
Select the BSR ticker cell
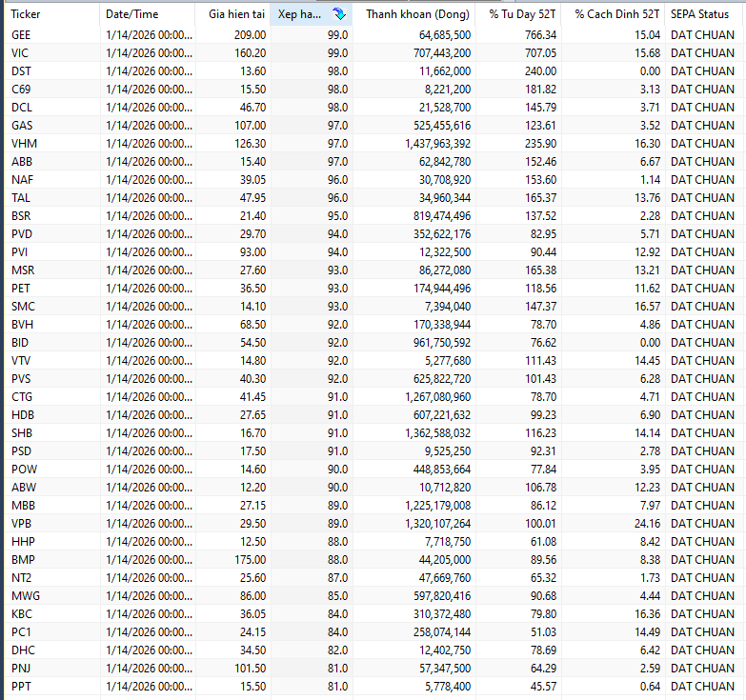[21, 215]
